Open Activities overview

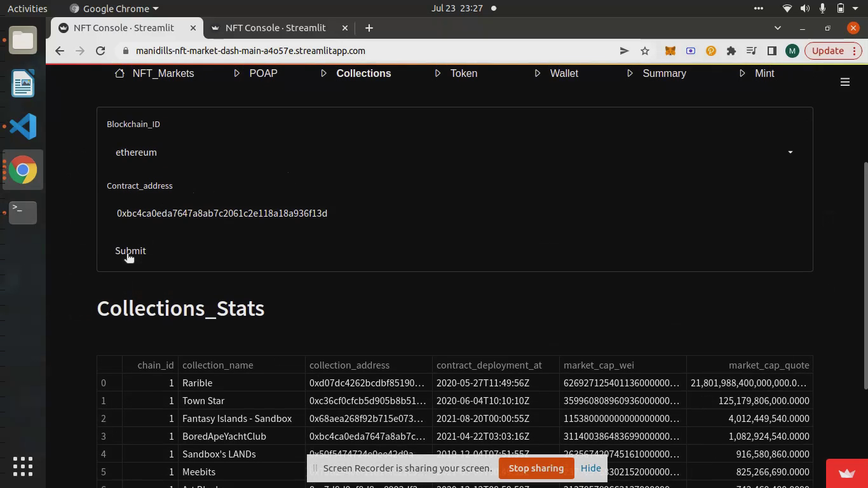coord(27,8)
